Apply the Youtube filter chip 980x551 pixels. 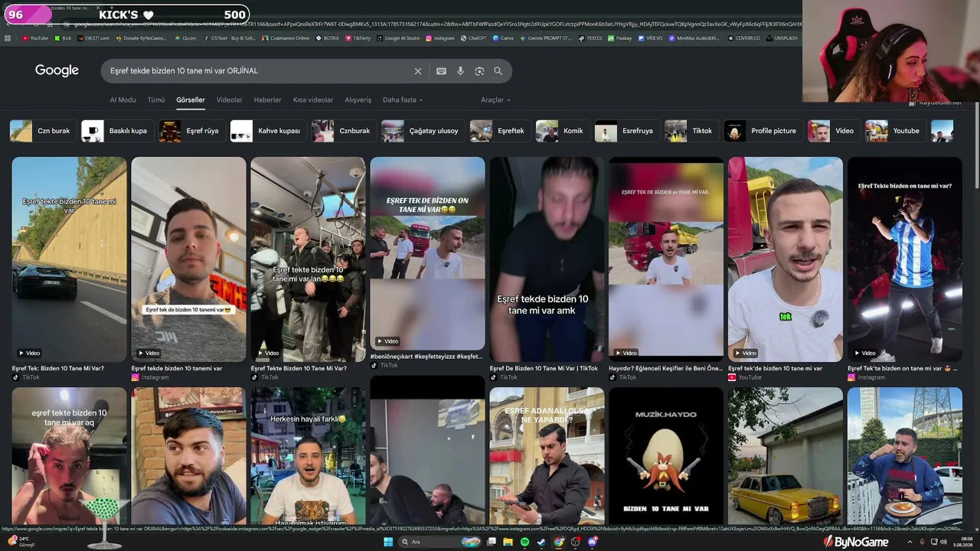895,131
